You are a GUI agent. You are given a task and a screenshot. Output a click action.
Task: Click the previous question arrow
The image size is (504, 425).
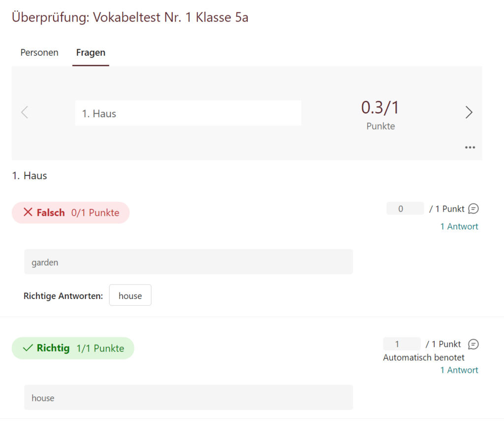pyautogui.click(x=25, y=112)
